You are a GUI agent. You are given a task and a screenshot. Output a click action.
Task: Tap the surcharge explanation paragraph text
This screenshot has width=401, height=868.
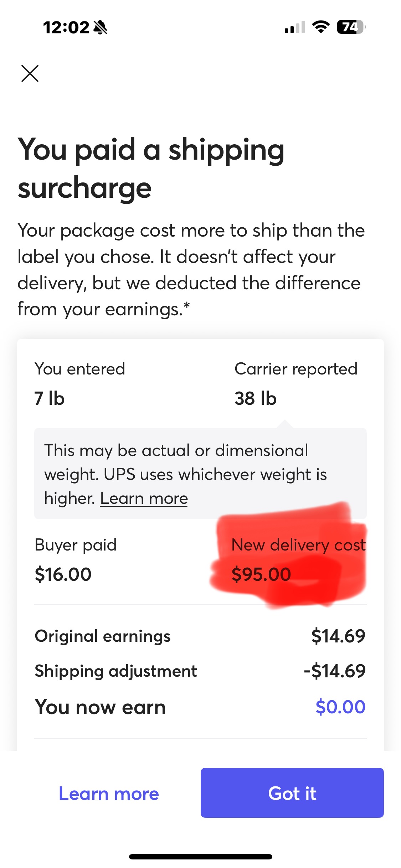tap(191, 270)
